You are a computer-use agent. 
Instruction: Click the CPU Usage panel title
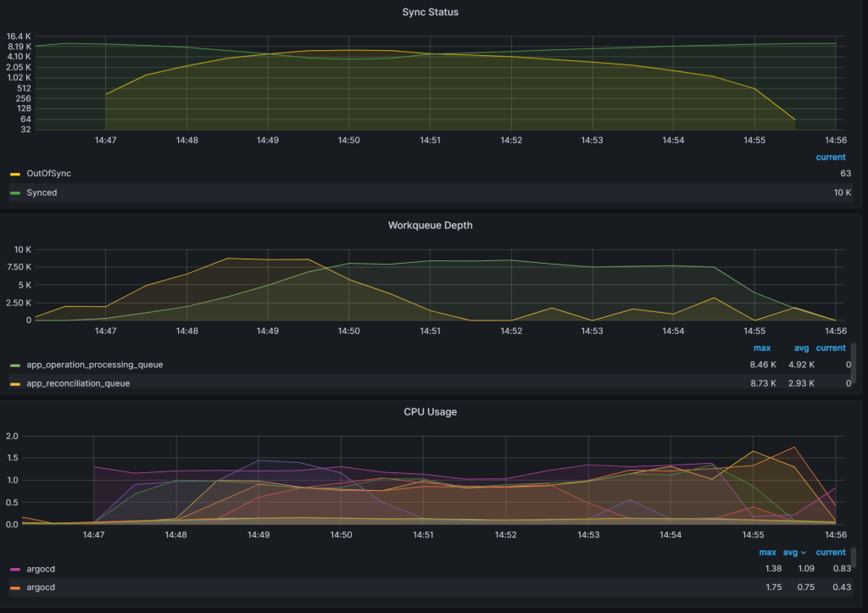[429, 412]
